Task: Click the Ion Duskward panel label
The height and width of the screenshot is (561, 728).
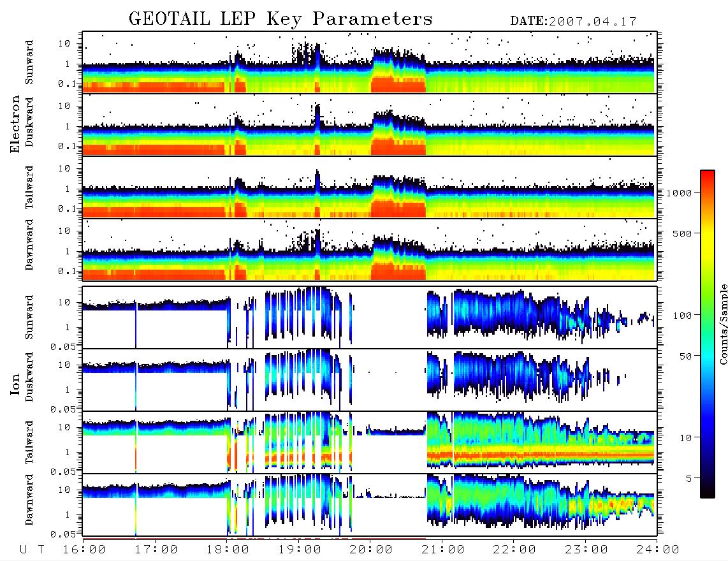Action: (29, 377)
